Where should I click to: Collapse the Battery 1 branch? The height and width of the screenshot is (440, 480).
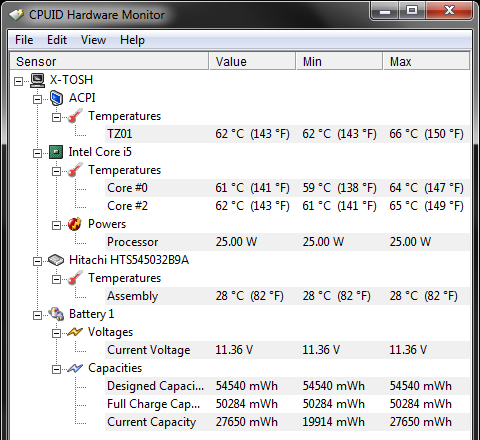click(37, 315)
